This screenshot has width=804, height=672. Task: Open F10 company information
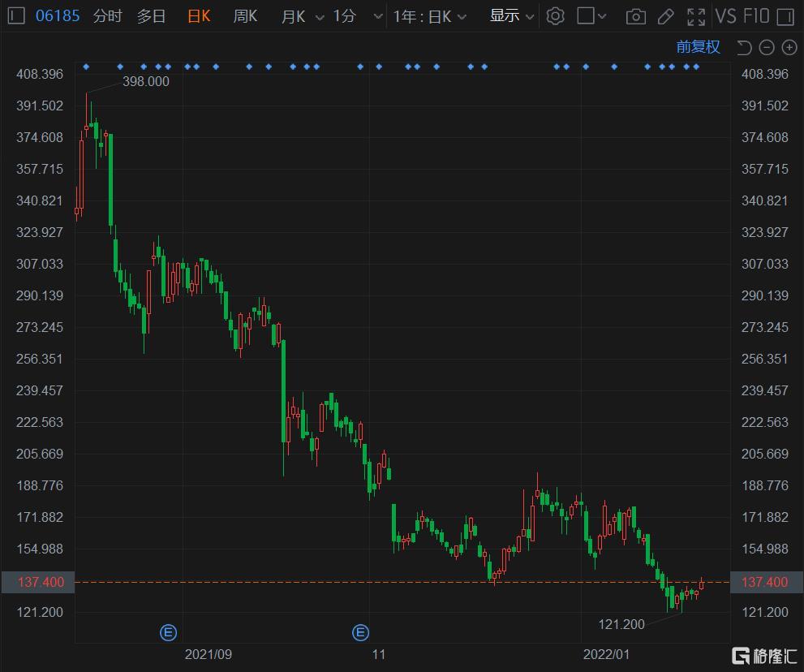756,16
